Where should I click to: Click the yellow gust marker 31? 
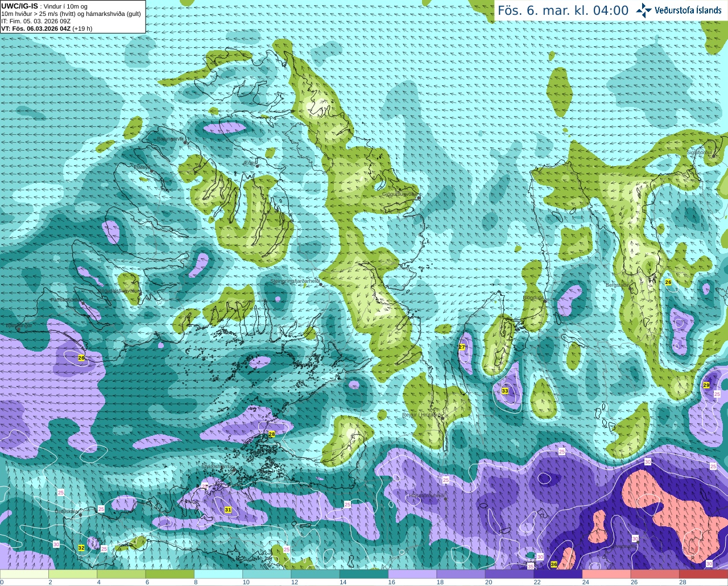pyautogui.click(x=228, y=510)
